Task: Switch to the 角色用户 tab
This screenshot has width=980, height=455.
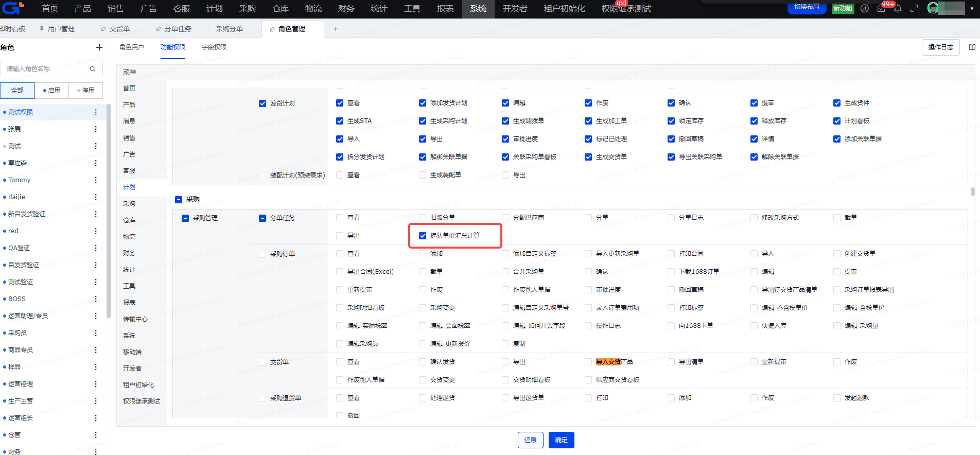Action: 132,47
